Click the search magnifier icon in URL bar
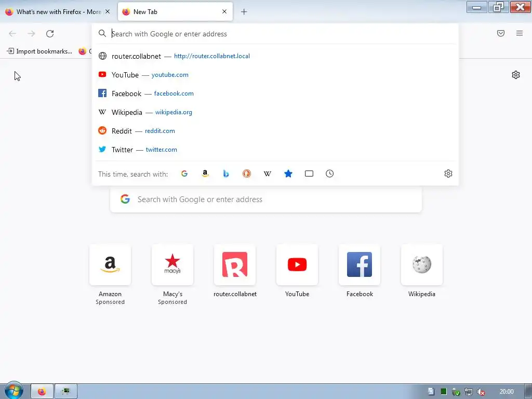 pos(102,33)
